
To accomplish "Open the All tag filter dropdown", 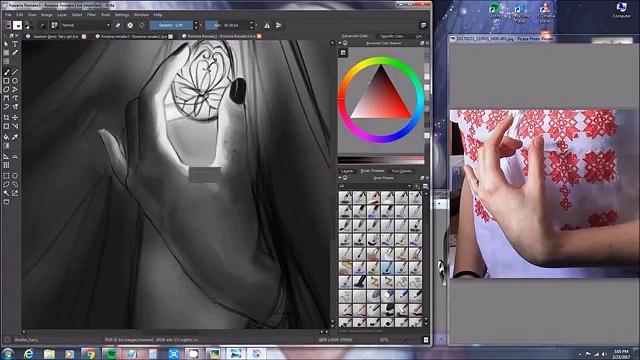I will pyautogui.click(x=374, y=186).
